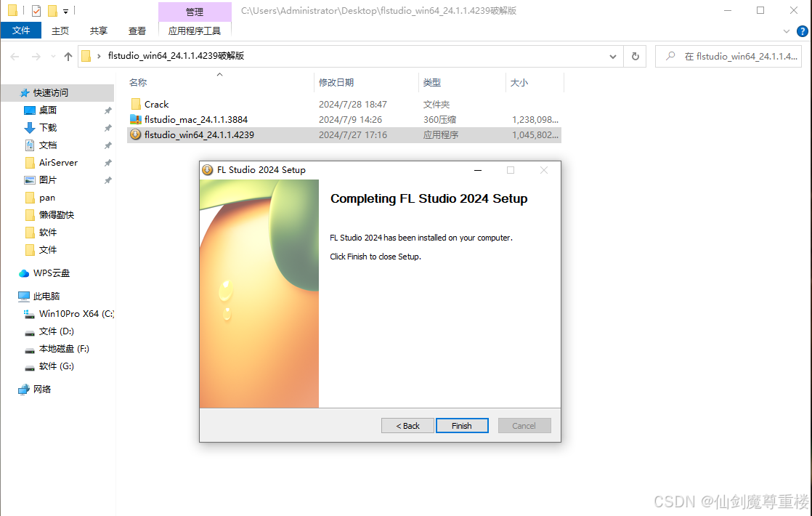This screenshot has height=516, width=812.
Task: Click the up-directory arrow in navigation bar
Action: coord(68,57)
